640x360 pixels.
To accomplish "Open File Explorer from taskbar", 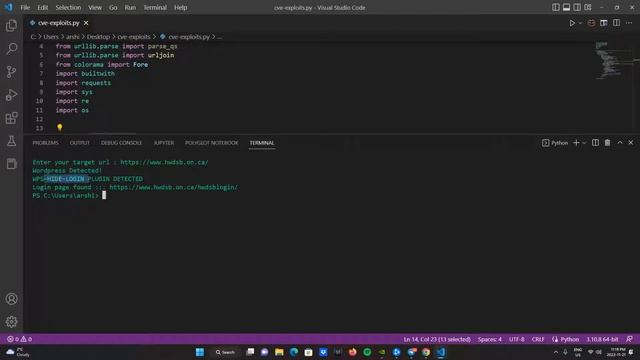I will [279, 352].
